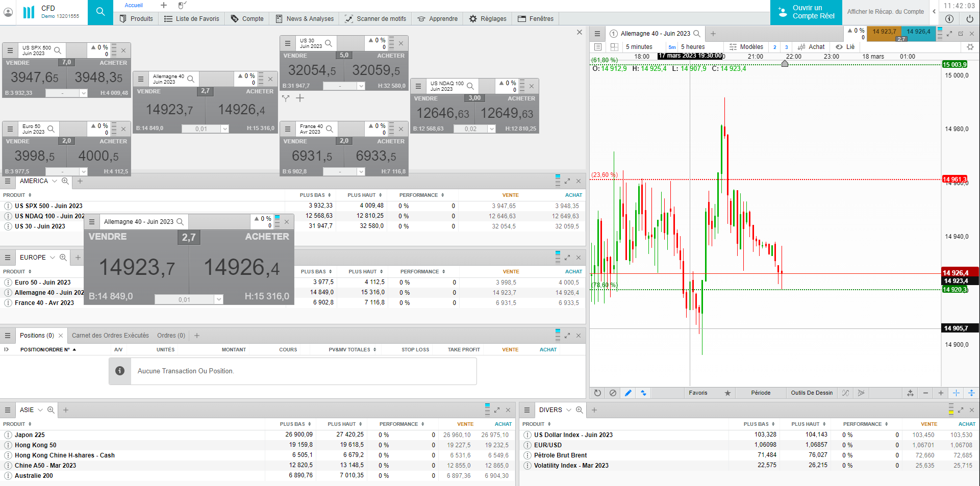The width and height of the screenshot is (980, 486).
Task: Click the teal search button in header
Action: click(100, 12)
